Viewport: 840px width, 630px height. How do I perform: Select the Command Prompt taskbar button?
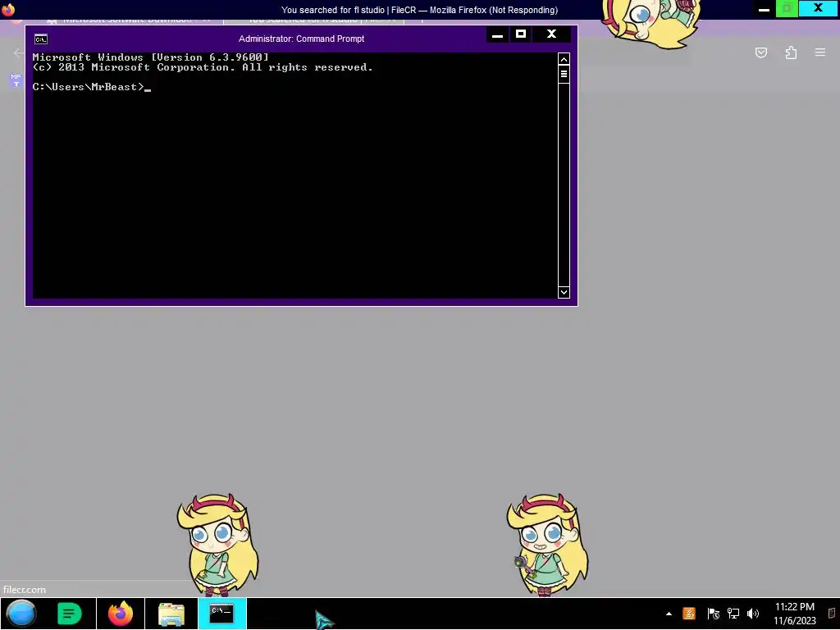tap(221, 614)
